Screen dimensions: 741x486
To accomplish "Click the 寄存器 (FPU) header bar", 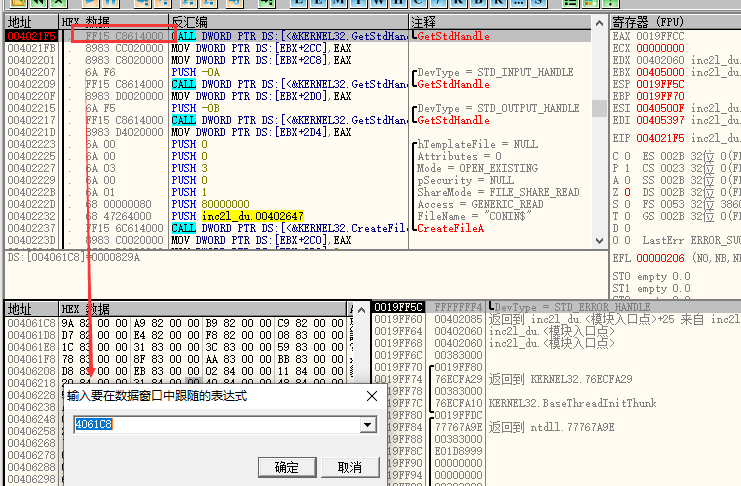I will coord(675,22).
